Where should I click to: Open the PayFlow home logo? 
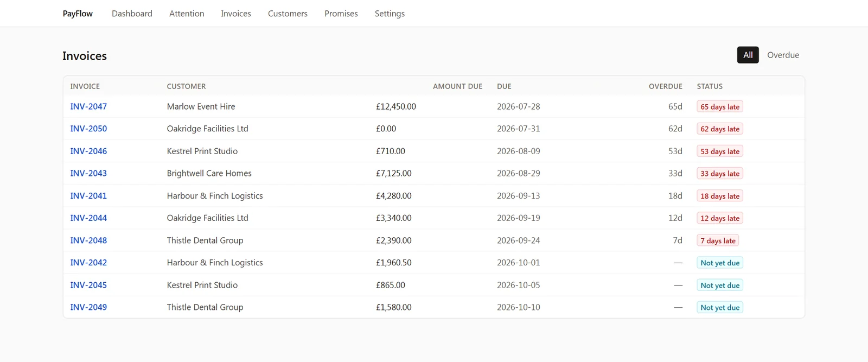(x=78, y=14)
